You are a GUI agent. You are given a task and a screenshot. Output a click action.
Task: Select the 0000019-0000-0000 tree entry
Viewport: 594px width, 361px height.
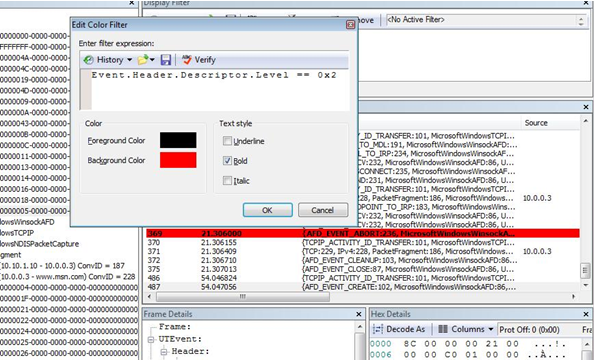tap(34, 80)
